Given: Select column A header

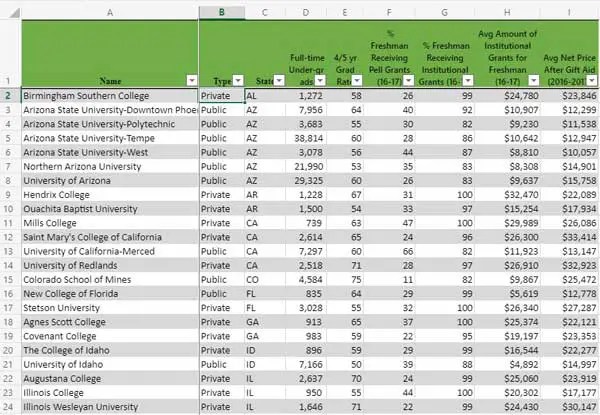Looking at the screenshot, I should pyautogui.click(x=110, y=13).
